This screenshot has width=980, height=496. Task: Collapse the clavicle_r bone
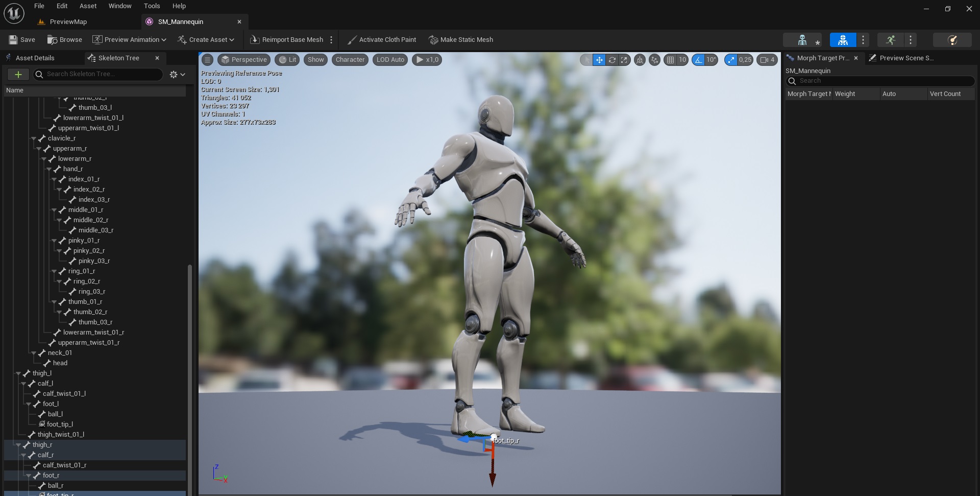coord(34,138)
